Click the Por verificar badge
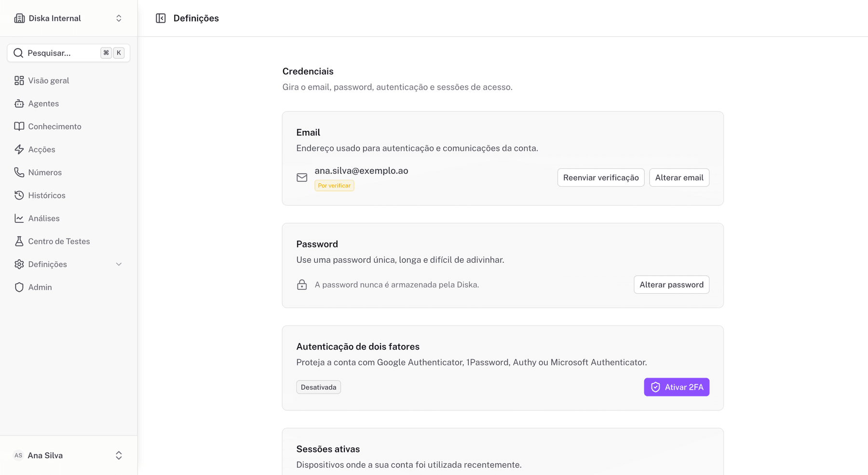This screenshot has height=475, width=868. 334,186
